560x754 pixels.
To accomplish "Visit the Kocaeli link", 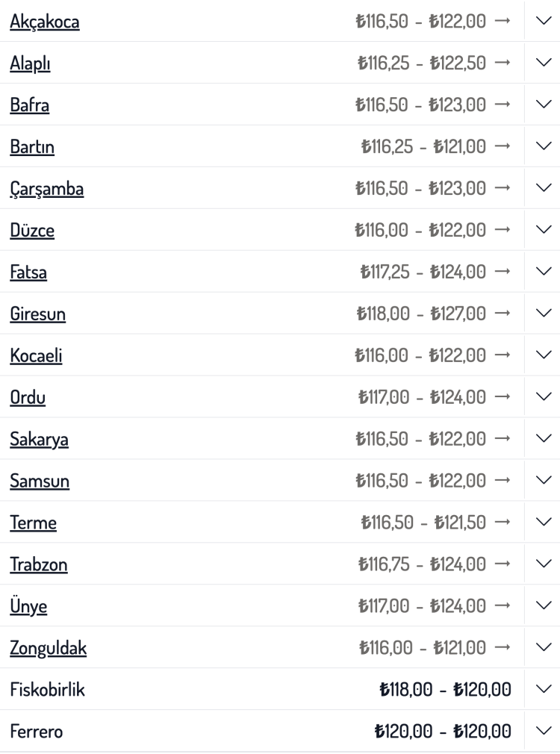I will click(36, 356).
